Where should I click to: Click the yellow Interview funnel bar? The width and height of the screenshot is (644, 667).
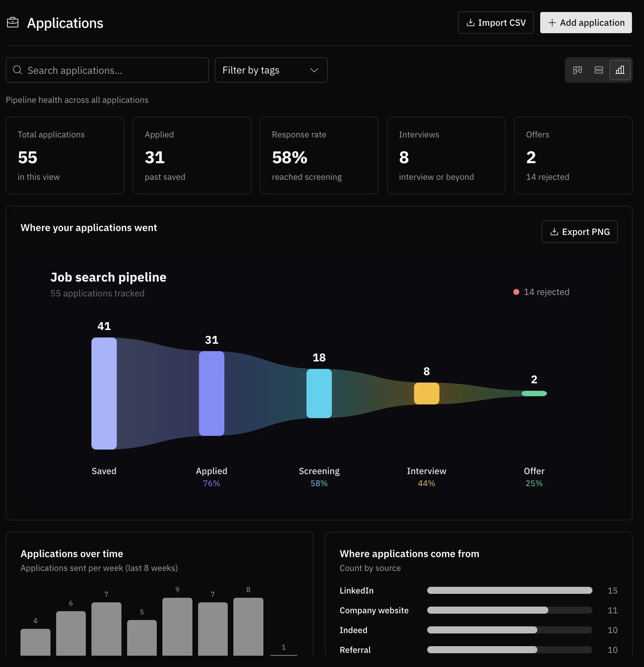pos(427,394)
